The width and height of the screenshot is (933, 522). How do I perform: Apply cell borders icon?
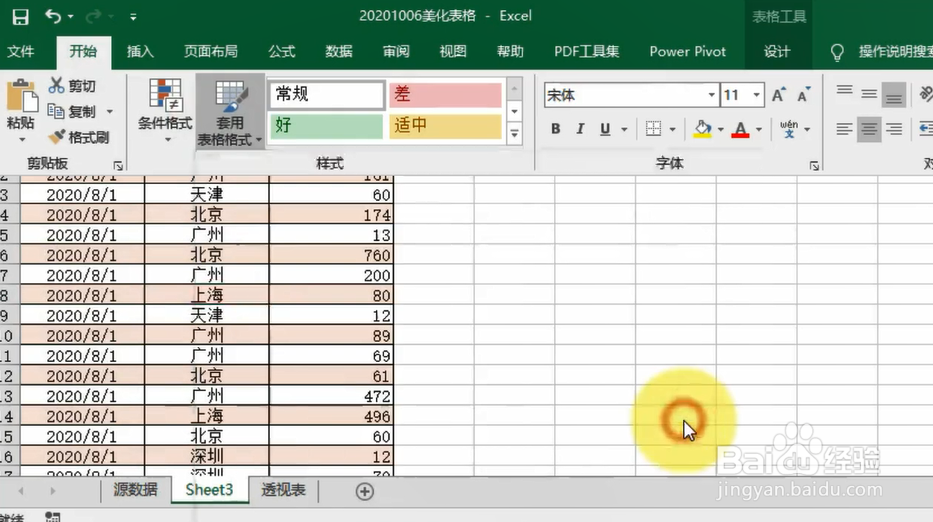coord(653,129)
